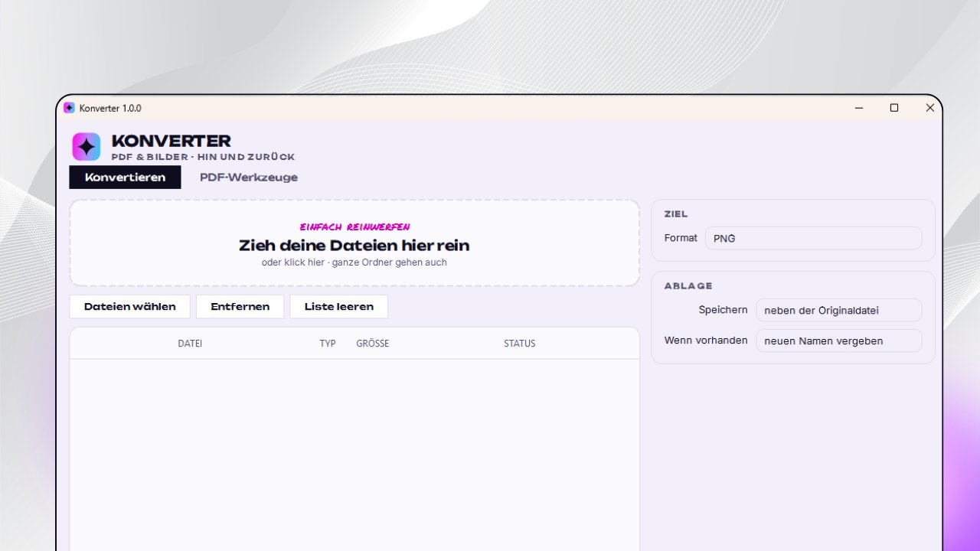Click the file drop zone area

[x=354, y=243]
